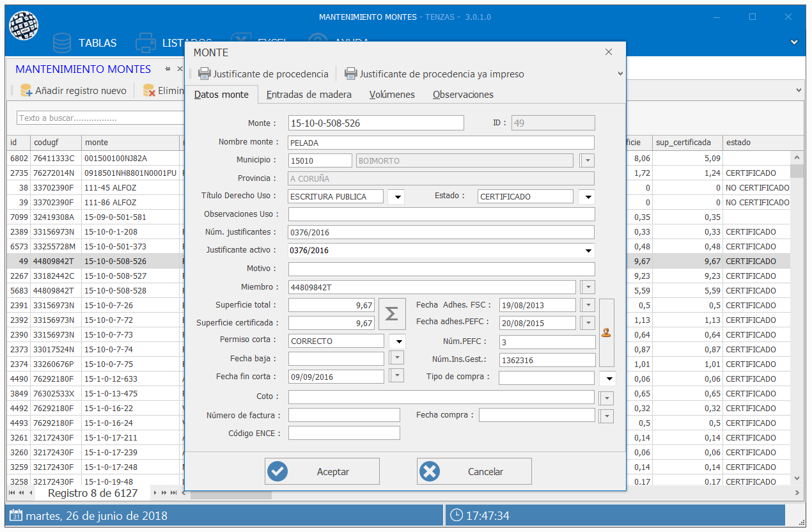
Task: Expand the Justificante activo dropdown
Action: coord(588,251)
